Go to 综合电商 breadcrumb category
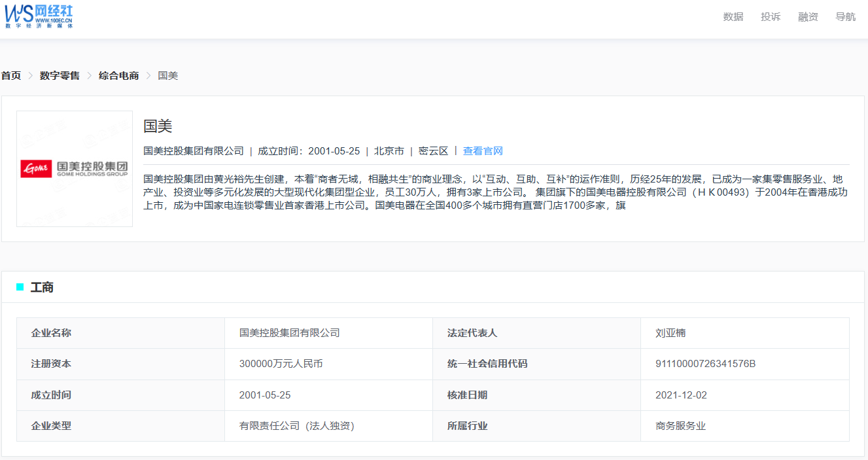 (x=118, y=76)
